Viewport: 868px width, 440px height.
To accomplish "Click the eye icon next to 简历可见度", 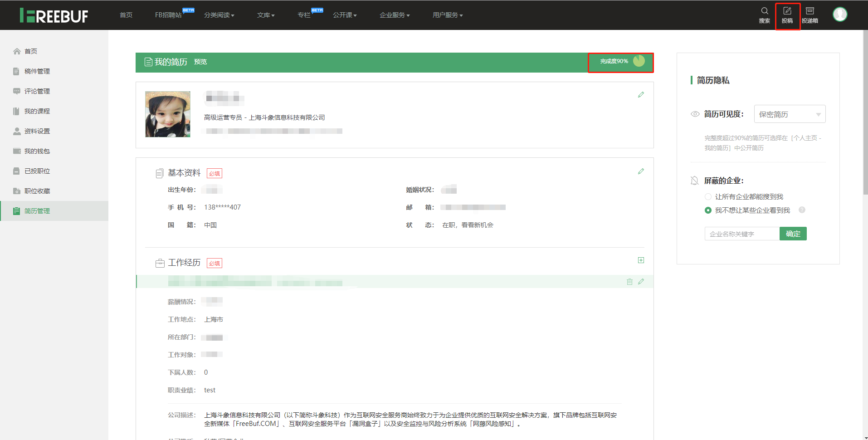I will 695,114.
